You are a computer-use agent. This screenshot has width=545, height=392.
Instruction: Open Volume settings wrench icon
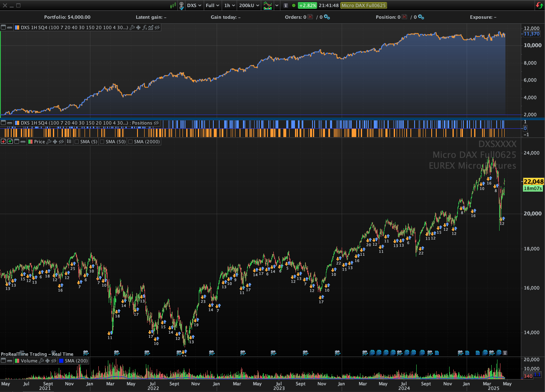pyautogui.click(x=42, y=361)
